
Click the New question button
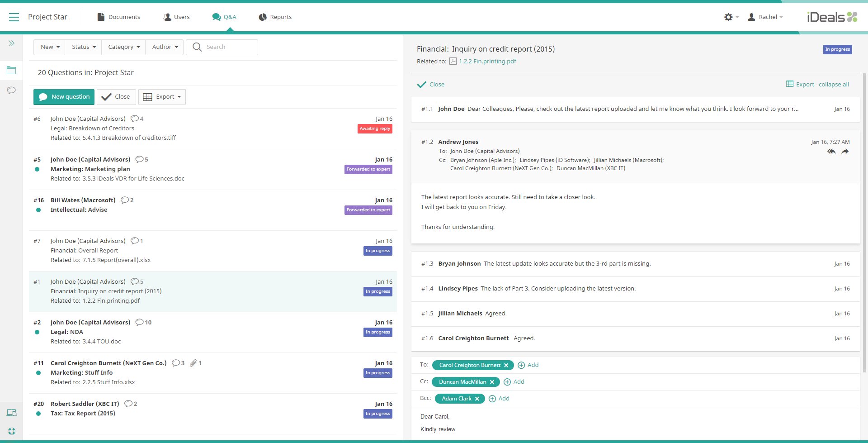point(64,97)
